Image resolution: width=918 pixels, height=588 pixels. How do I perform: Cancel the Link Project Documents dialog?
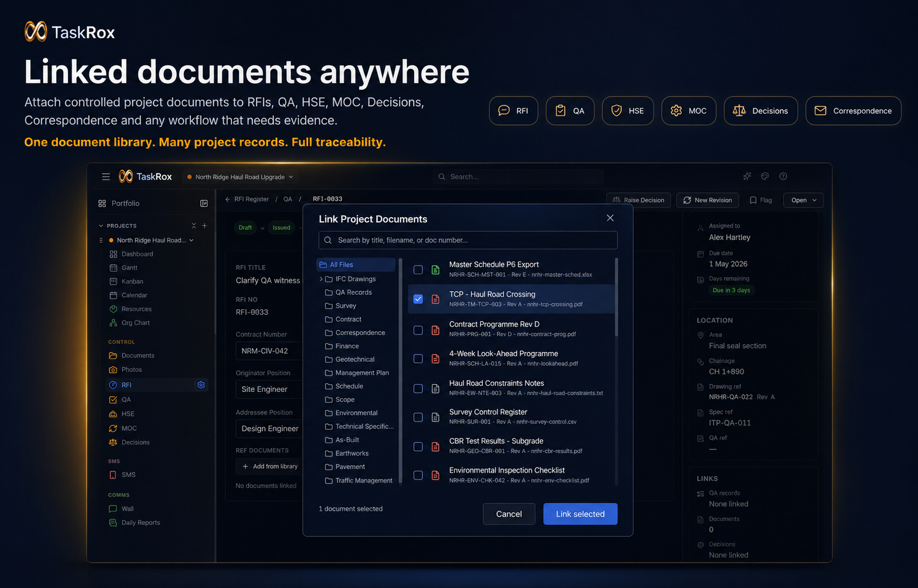click(x=509, y=514)
